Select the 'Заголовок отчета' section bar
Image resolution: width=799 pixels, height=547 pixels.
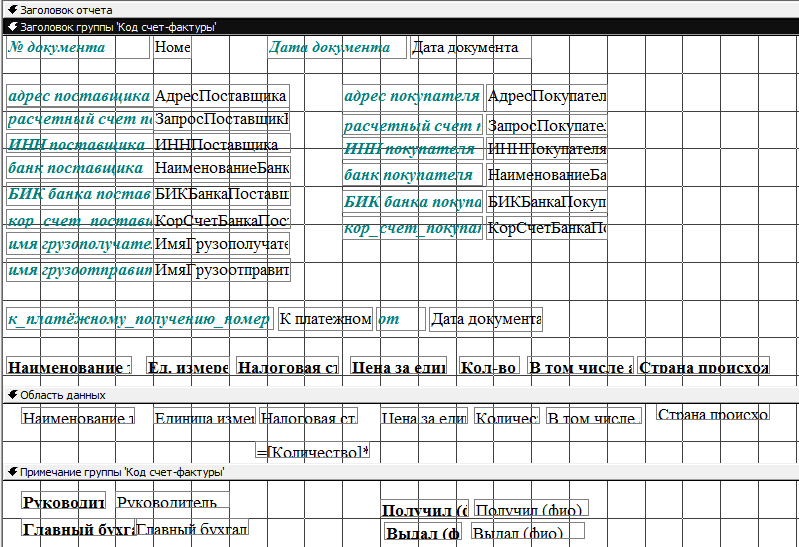[x=400, y=10]
